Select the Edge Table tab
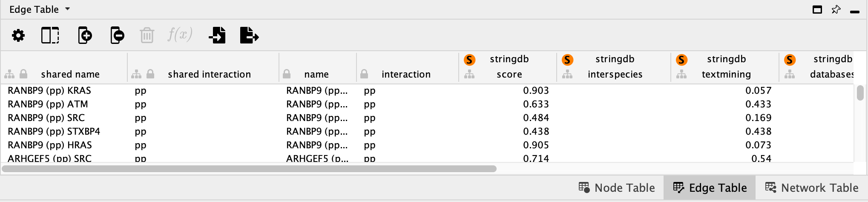868x202 pixels. 710,188
